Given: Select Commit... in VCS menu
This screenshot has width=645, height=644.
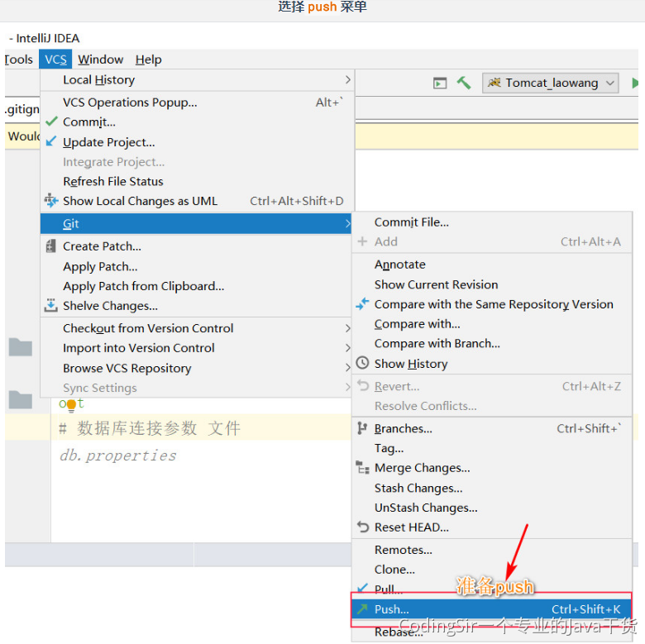Looking at the screenshot, I should pyautogui.click(x=196, y=122).
